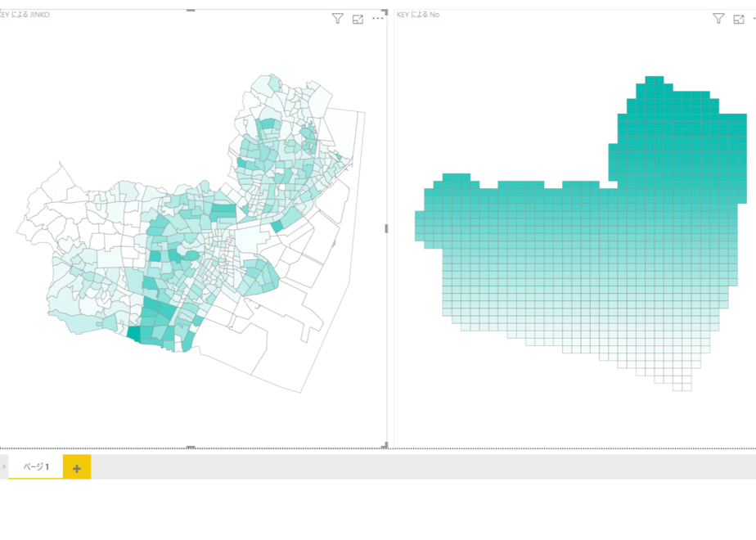This screenshot has width=756, height=540.
Task: Switch to the ページ1 page tab
Action: tap(36, 466)
